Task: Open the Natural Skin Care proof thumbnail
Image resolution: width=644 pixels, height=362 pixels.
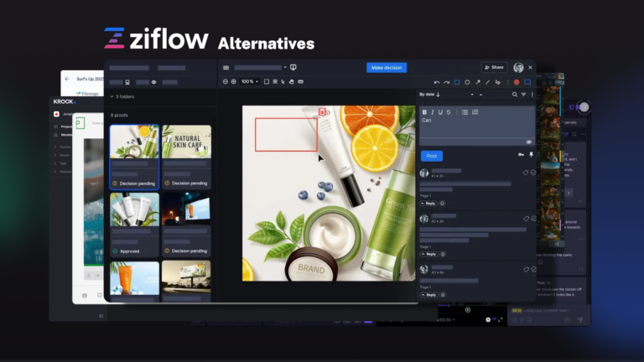Action: point(186,142)
